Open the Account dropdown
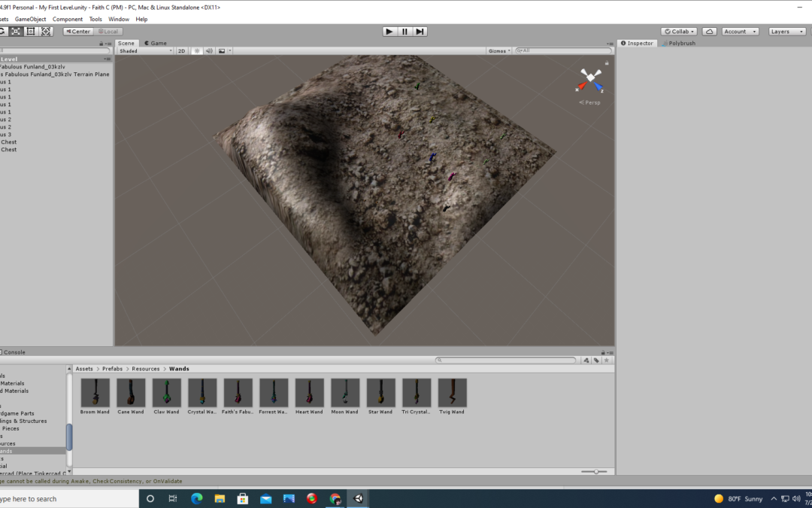Screen dimensions: 812x508 (x=740, y=32)
